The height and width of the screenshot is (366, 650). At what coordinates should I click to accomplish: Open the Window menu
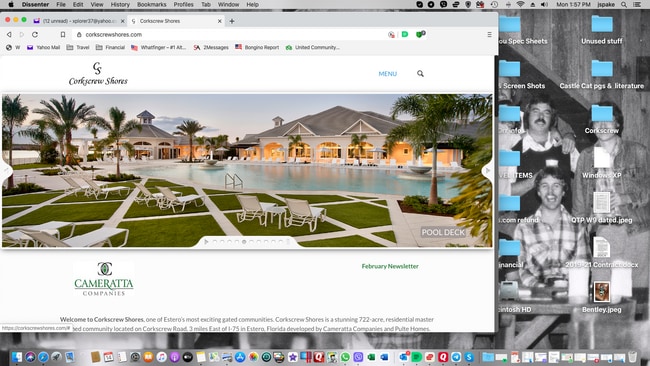click(228, 5)
